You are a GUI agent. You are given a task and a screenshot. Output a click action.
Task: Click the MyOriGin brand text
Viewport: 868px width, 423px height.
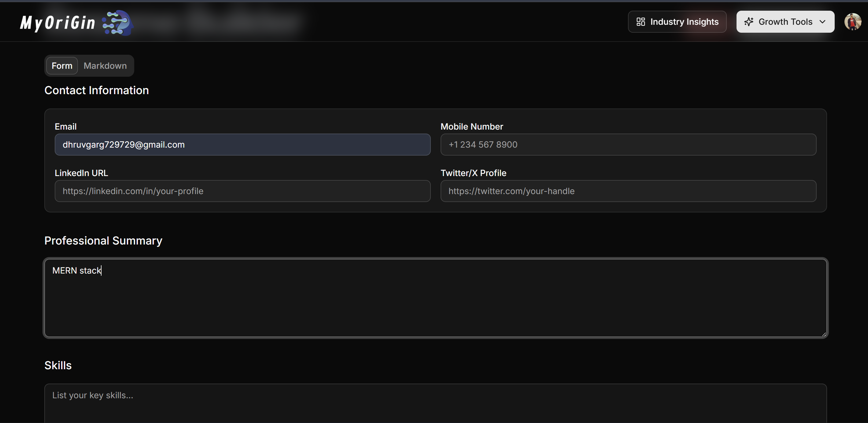tap(57, 23)
